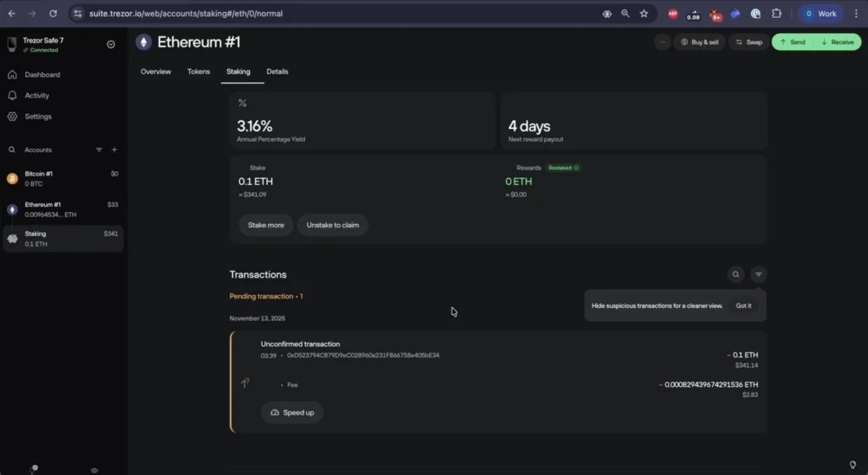Open Dashboard from the sidebar
868x475 pixels.
[42, 75]
